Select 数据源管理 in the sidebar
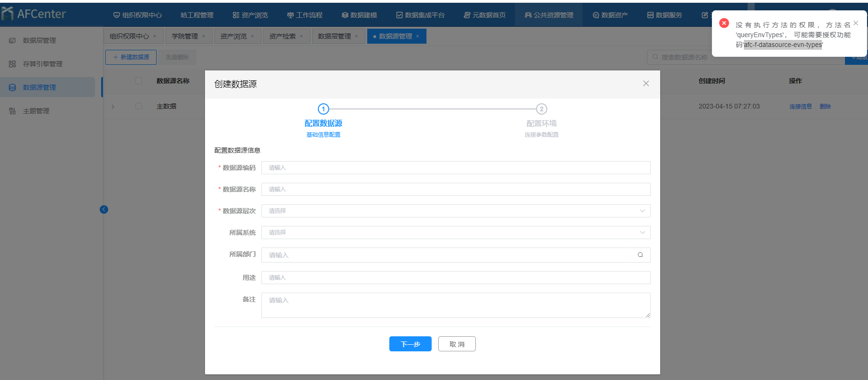 click(x=47, y=87)
